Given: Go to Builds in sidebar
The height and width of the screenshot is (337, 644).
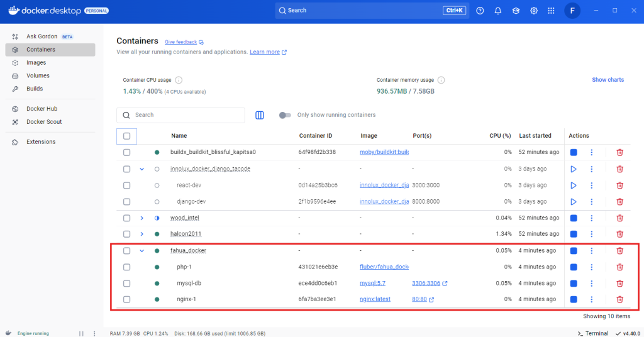Looking at the screenshot, I should point(50,89).
